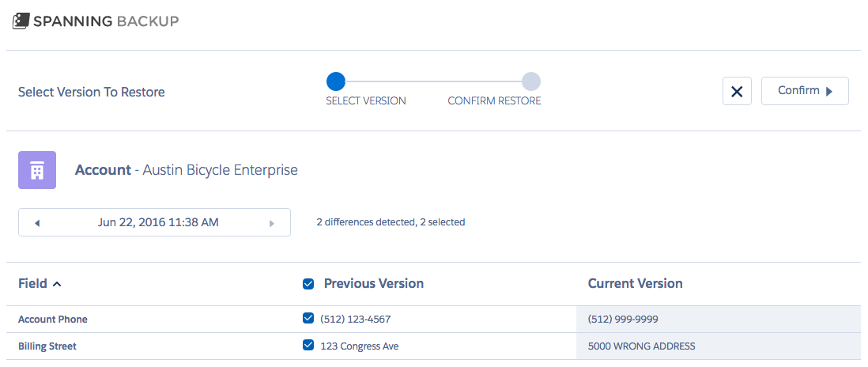
Task: Go to previous backup date arrow
Action: [37, 223]
